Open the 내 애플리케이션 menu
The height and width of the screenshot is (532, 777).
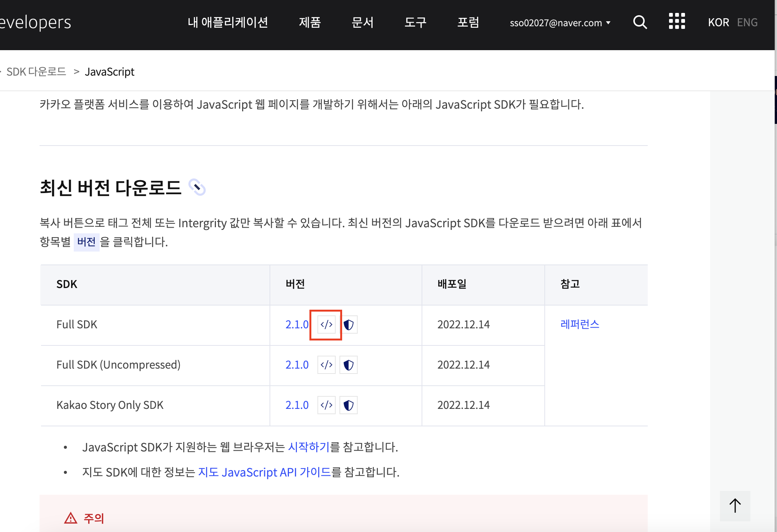click(x=228, y=22)
